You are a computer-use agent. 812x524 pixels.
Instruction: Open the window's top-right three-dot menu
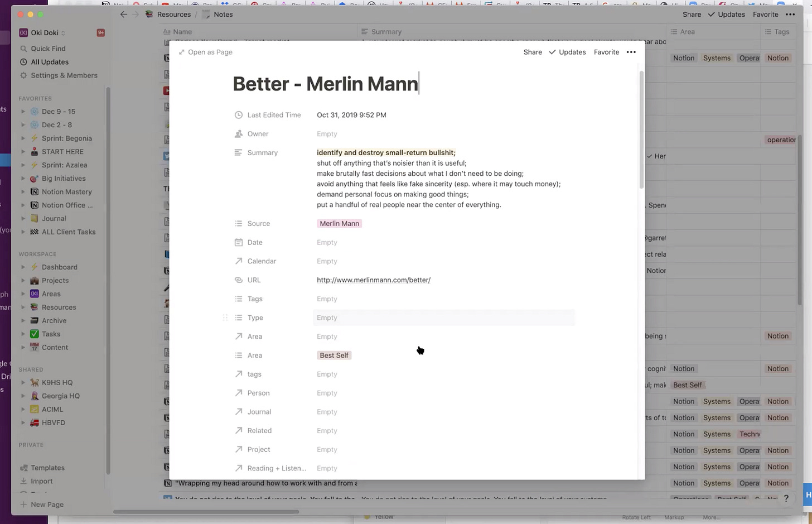[790, 15]
